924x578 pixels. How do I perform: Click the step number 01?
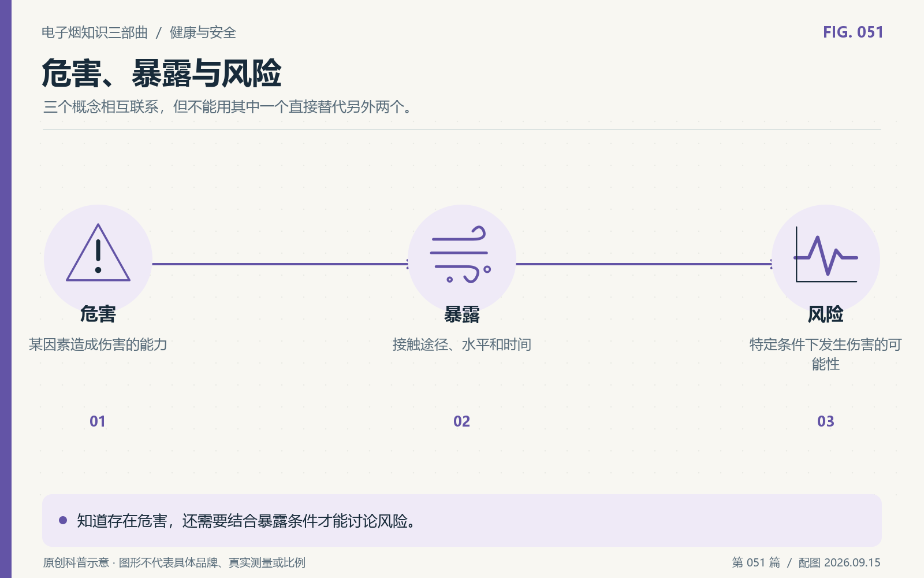[x=98, y=421]
